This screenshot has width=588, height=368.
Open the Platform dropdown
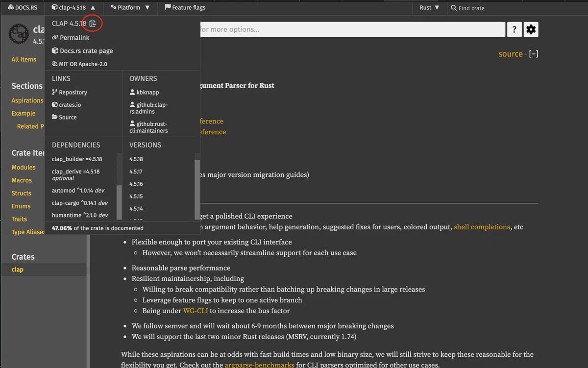tap(130, 7)
